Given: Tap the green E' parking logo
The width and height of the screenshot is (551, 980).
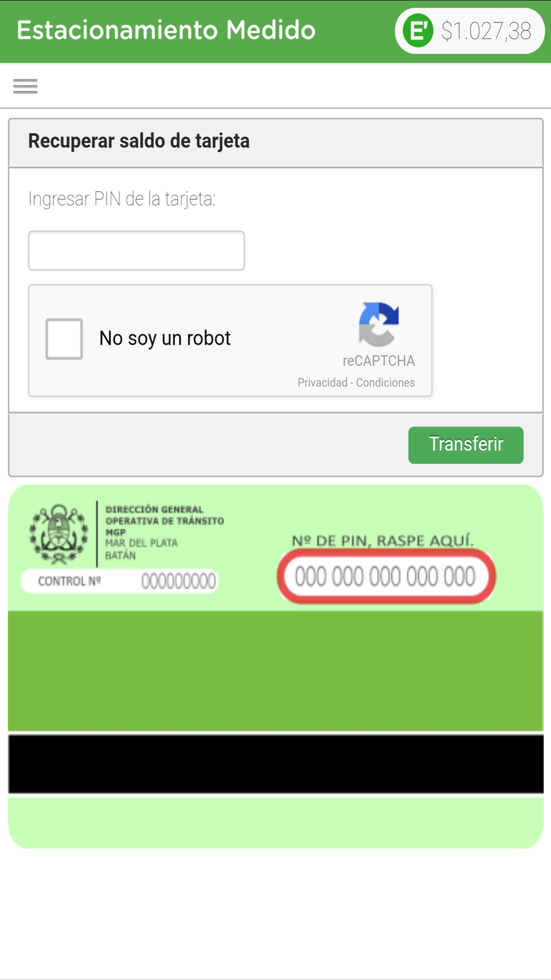Looking at the screenshot, I should [x=418, y=31].
